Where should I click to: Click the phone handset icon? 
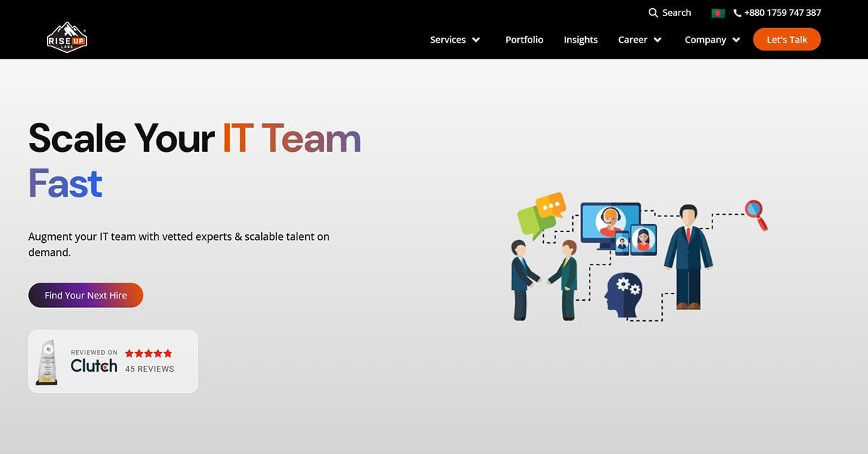737,13
